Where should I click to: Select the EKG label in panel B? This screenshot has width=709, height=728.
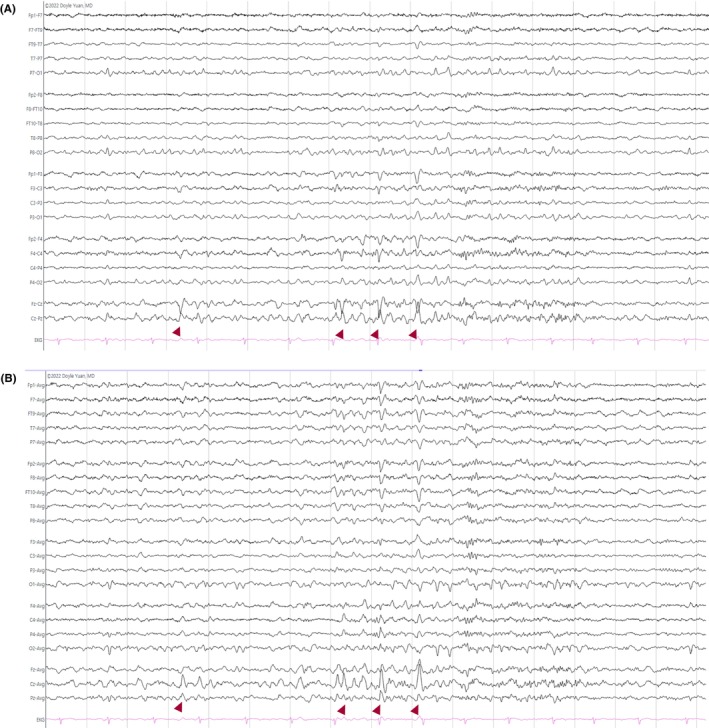pos(40,720)
